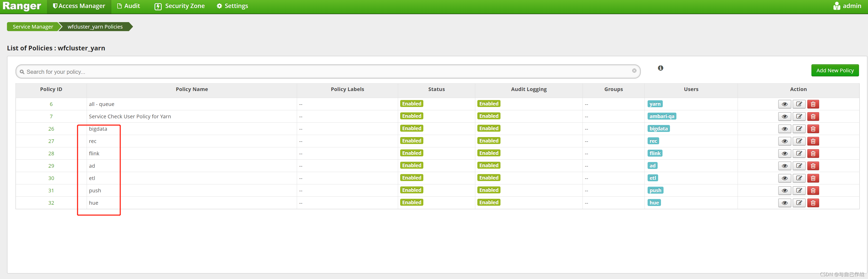Open the Access Manager menu
Image resolution: width=868 pixels, height=279 pixels.
(x=79, y=6)
